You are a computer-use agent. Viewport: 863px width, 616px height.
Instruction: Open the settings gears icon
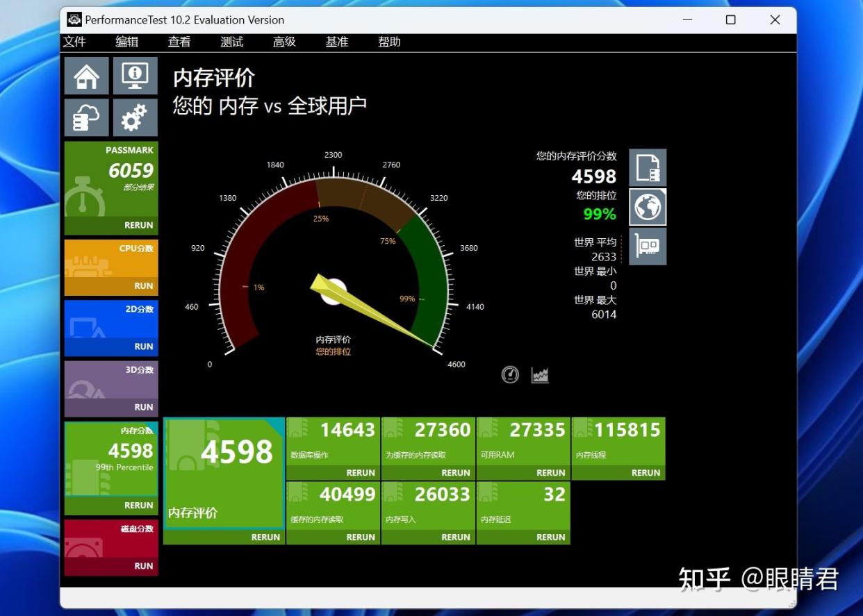(135, 117)
